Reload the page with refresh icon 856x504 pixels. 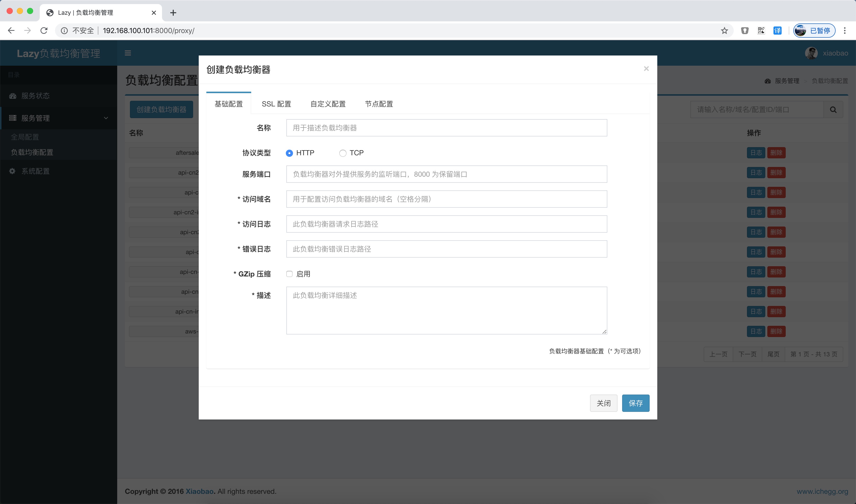point(44,31)
